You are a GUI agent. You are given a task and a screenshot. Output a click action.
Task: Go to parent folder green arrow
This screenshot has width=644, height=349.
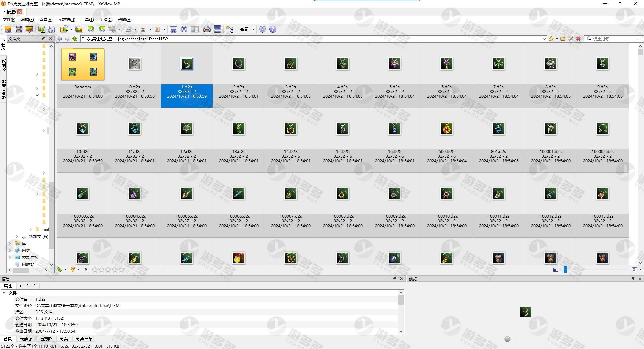coord(75,39)
